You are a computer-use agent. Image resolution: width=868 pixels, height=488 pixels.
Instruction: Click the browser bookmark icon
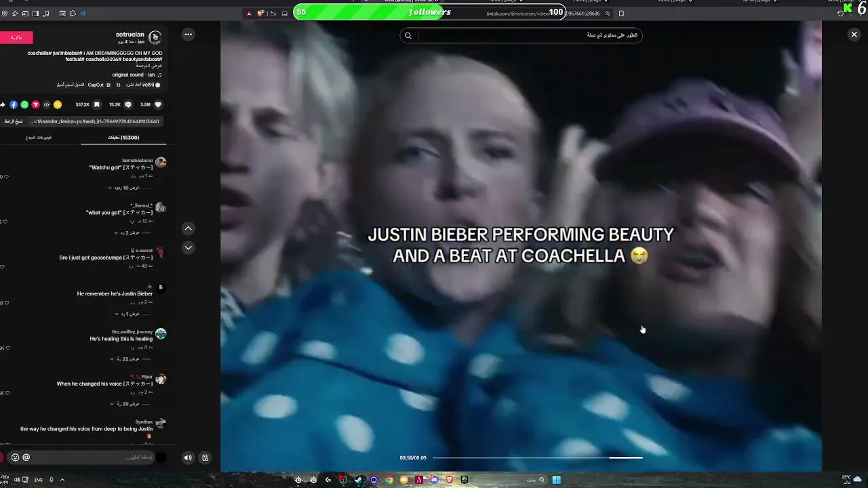tap(621, 13)
